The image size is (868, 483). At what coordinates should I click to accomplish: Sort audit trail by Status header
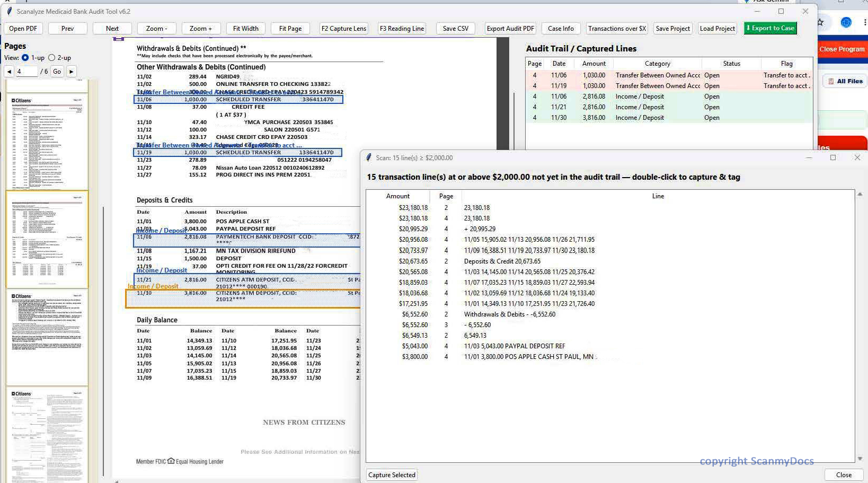731,64
